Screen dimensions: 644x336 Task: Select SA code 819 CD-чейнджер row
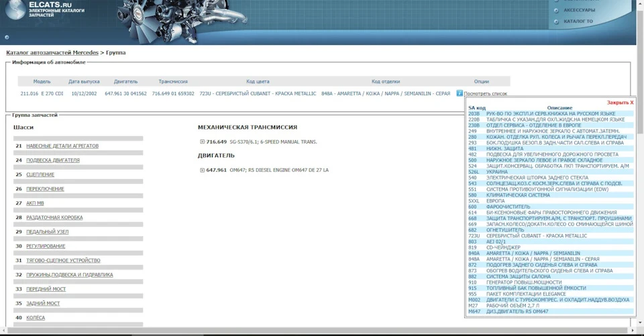(x=551, y=247)
